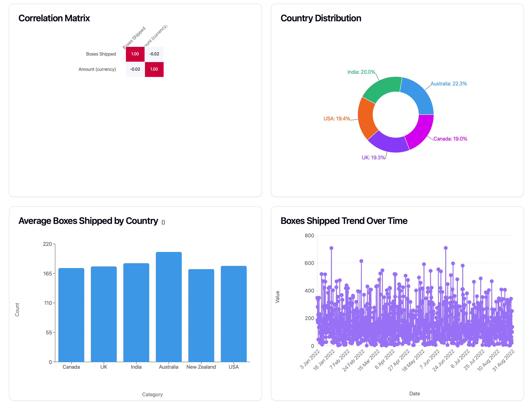Click the 'Amount (currency)' row label in the matrix

tap(97, 69)
